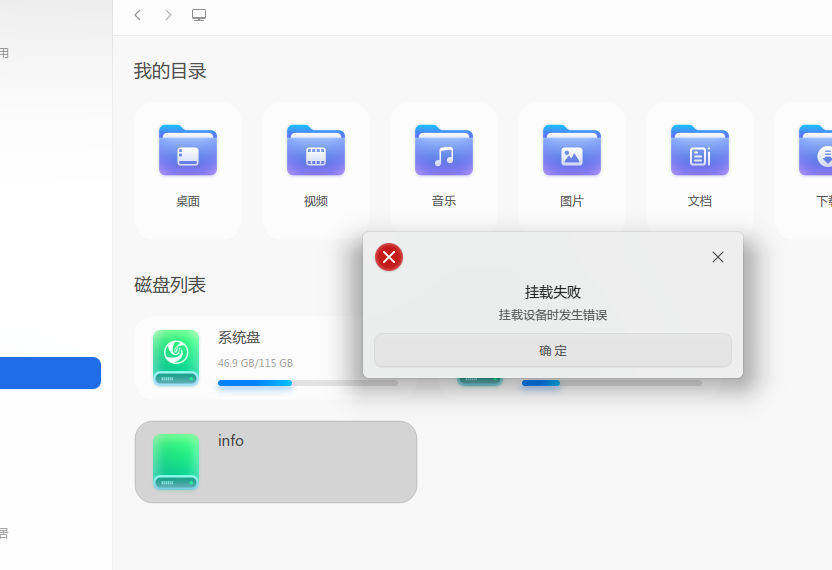Click the 系统盘 disk name label
832x570 pixels.
(239, 338)
